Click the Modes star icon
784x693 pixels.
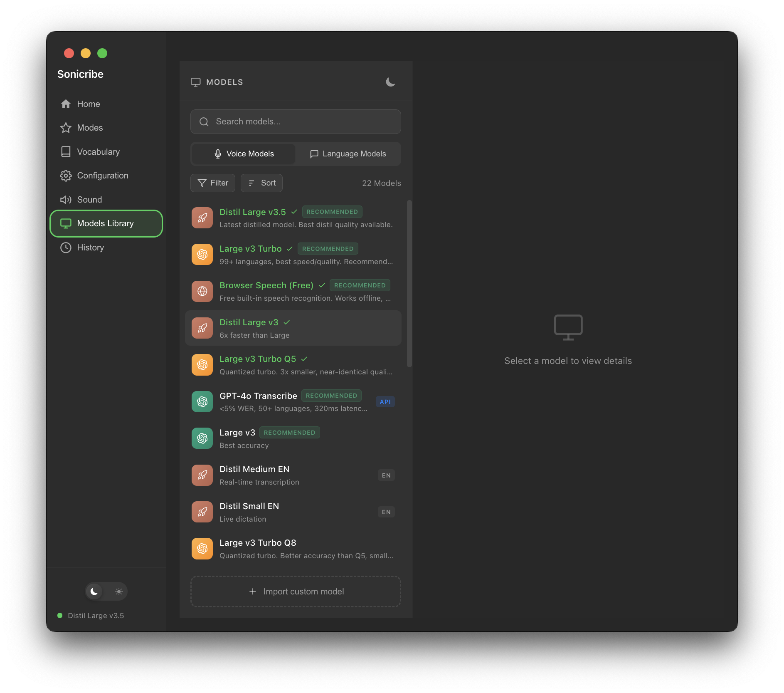tap(66, 128)
